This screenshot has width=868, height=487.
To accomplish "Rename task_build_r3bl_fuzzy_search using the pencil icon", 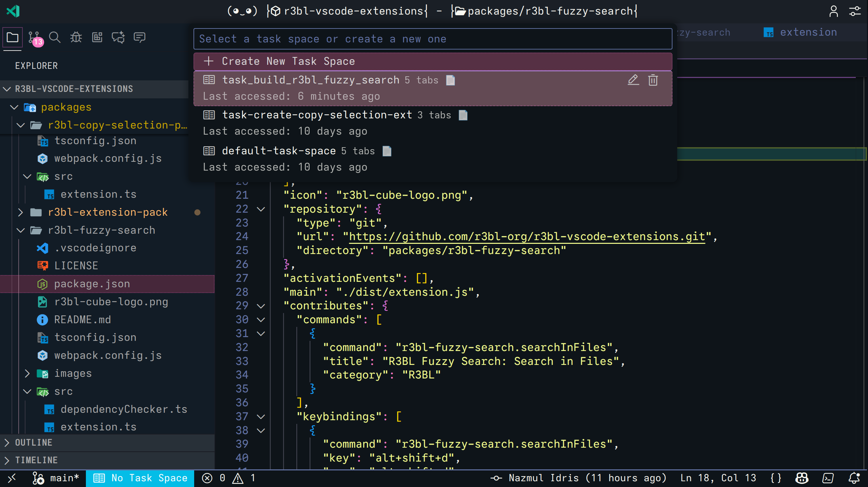I will (x=632, y=80).
